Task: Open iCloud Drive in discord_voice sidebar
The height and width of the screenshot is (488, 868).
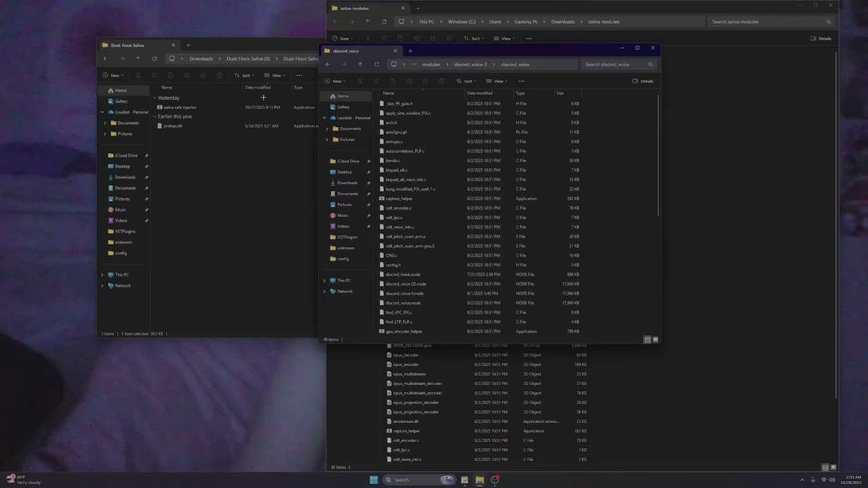Action: 349,161
